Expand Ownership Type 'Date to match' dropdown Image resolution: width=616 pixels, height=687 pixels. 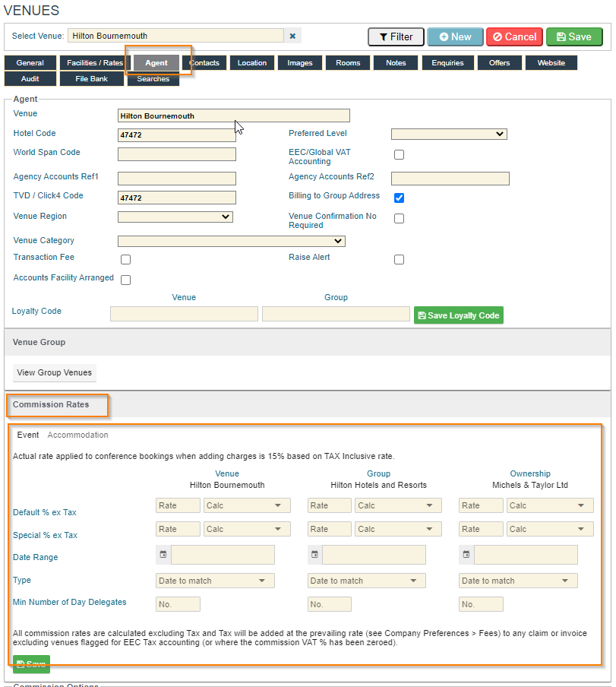pos(518,581)
